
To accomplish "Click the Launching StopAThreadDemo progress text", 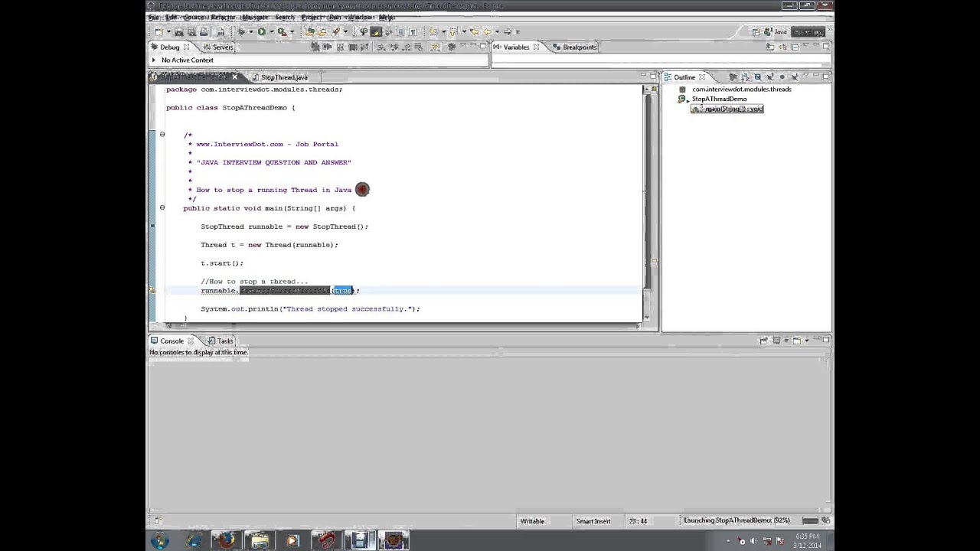I will (737, 521).
